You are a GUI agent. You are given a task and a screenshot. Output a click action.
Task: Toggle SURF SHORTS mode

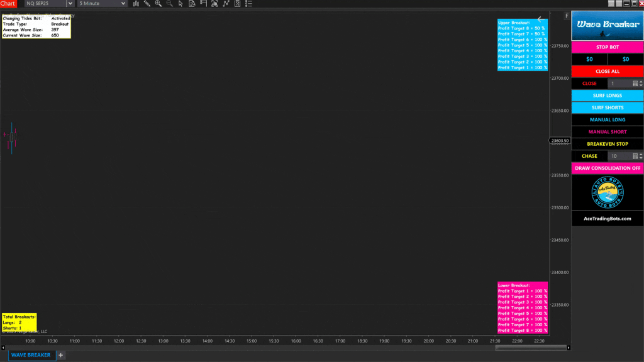coord(608,107)
